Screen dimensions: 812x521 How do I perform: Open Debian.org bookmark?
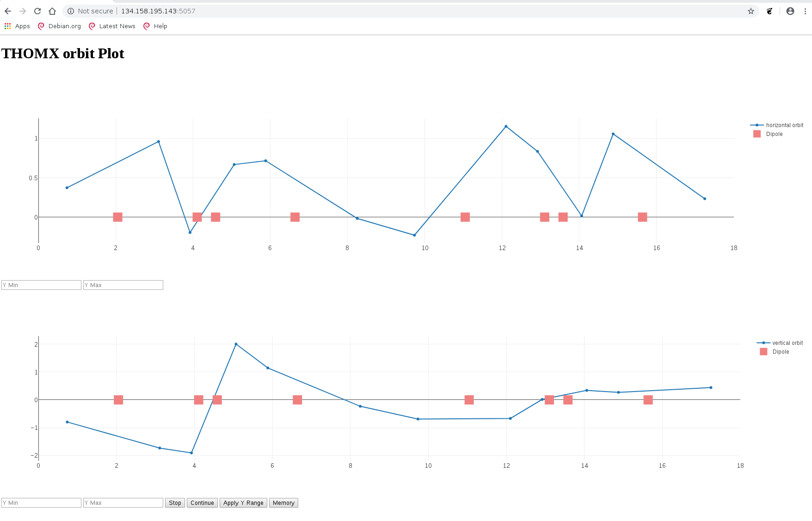(60, 26)
